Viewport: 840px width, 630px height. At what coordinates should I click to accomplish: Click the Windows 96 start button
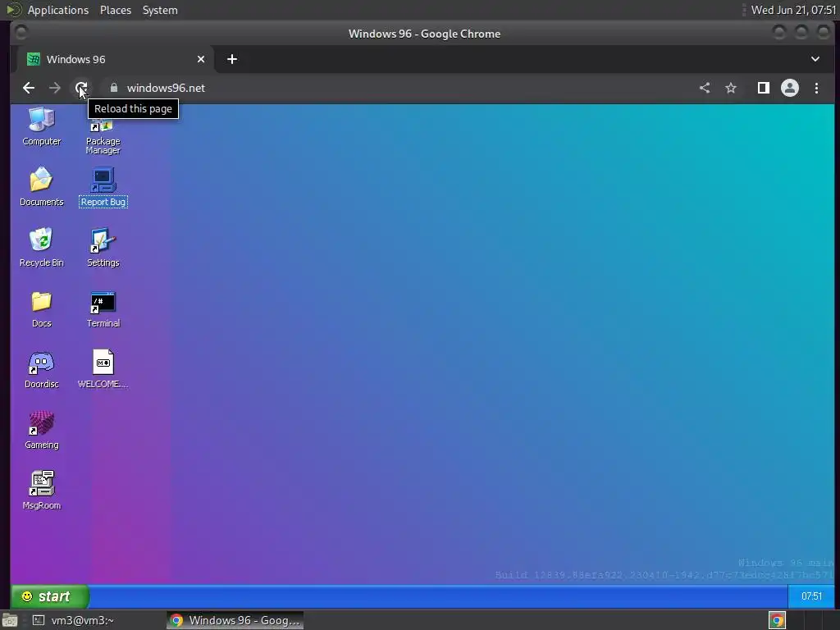coord(50,596)
